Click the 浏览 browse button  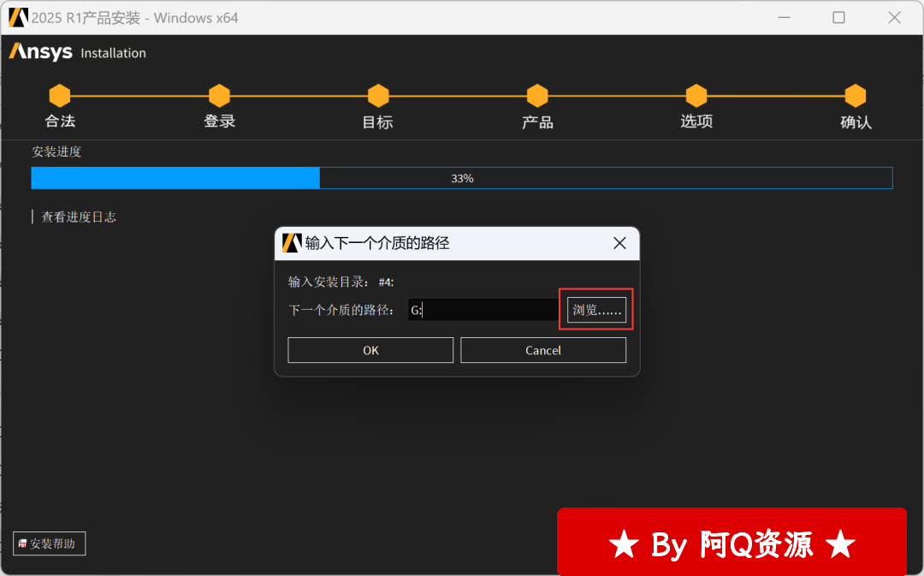coord(596,310)
